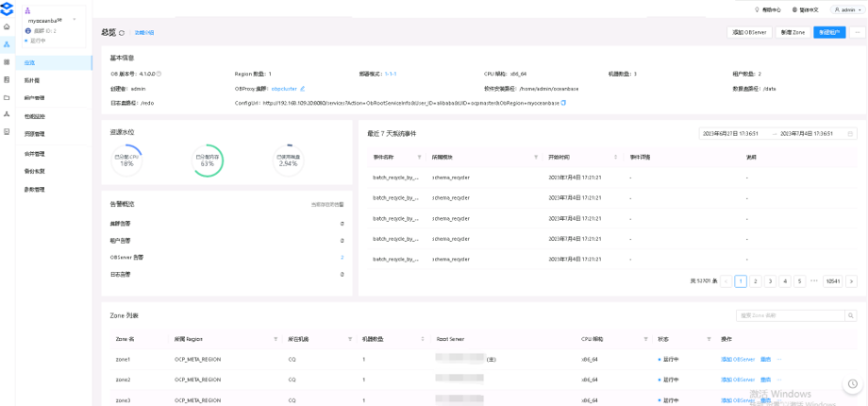Filter zones by 所属 Region column

point(275,338)
